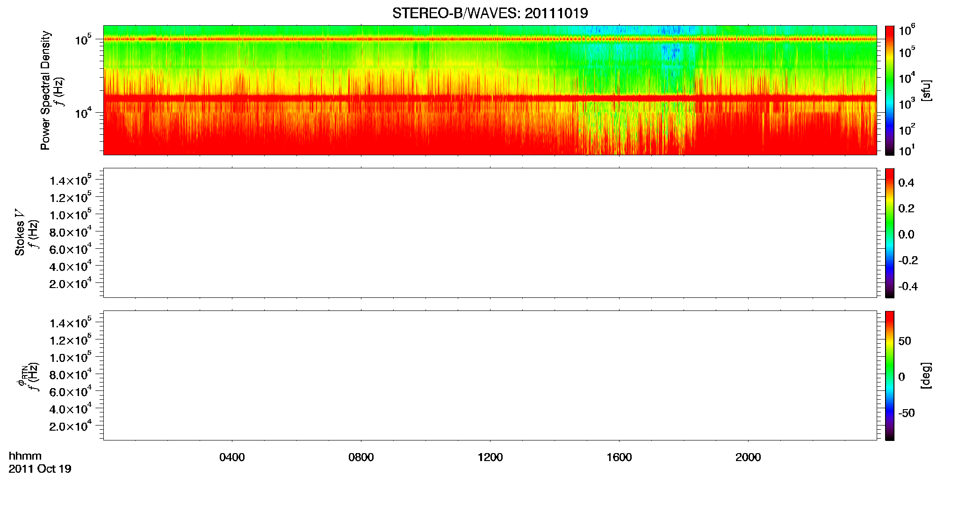The width and height of the screenshot is (980, 505).
Task: Click the 10^1 label on sfu colorbar
Action: click(907, 150)
